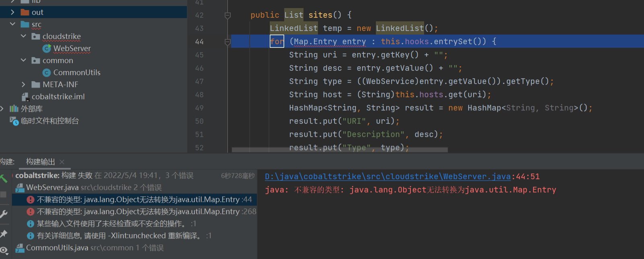This screenshot has width=644, height=259.
Task: Collapse the src folder
Action: (x=12, y=24)
